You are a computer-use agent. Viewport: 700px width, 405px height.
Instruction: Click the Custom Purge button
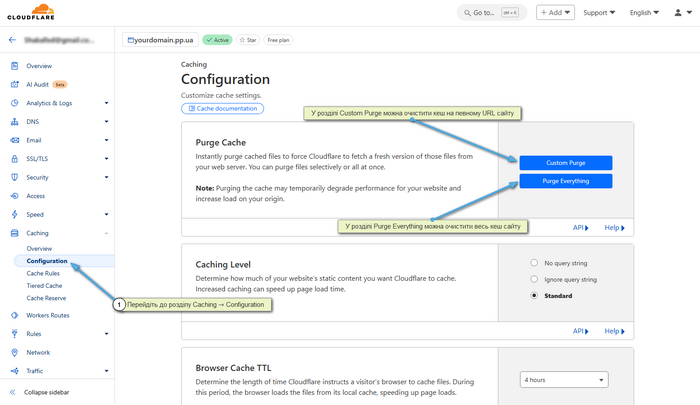[566, 163]
